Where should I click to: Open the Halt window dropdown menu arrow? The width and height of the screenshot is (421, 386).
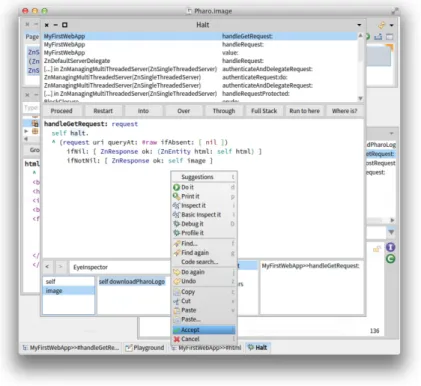click(359, 25)
